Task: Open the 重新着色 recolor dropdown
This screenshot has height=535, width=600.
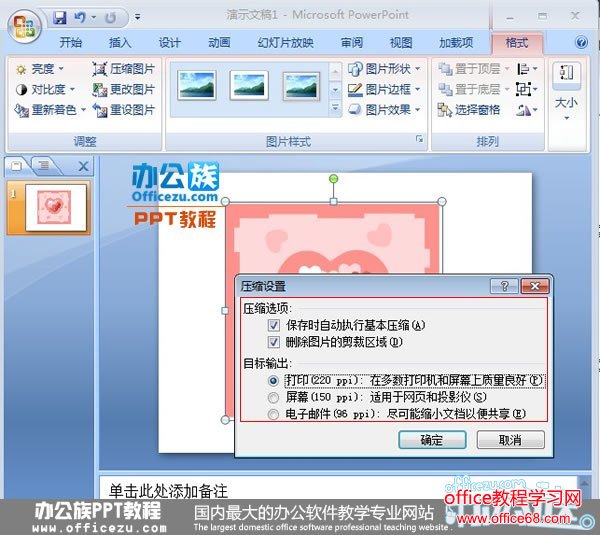Action: (50, 110)
